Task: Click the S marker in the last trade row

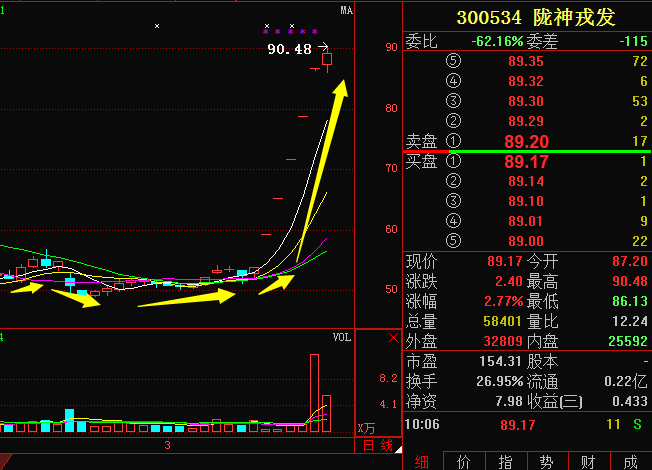Action: [637, 425]
